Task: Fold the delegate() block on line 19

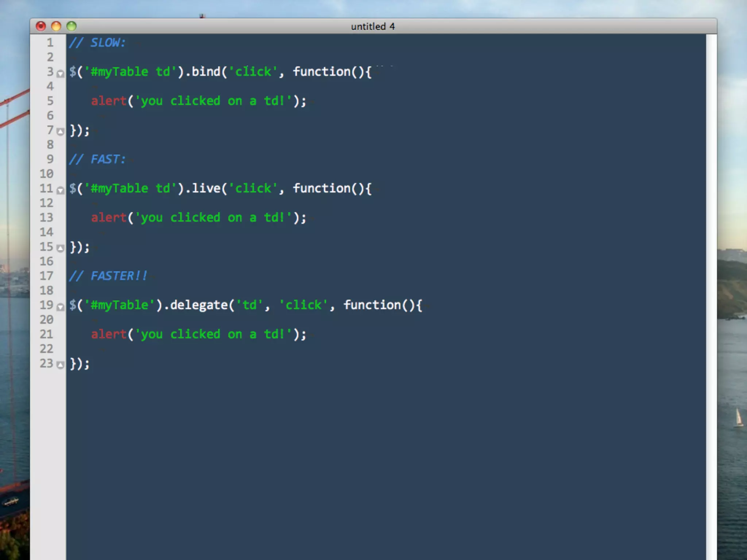Action: click(61, 307)
